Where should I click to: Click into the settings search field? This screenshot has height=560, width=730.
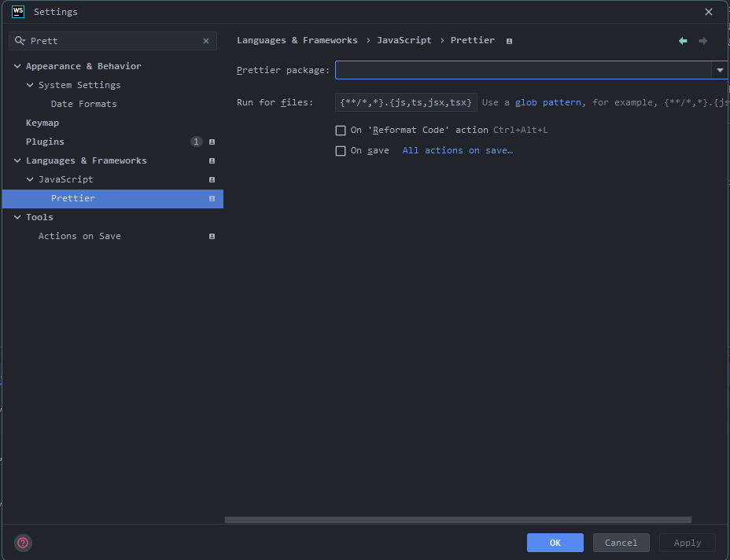click(113, 41)
